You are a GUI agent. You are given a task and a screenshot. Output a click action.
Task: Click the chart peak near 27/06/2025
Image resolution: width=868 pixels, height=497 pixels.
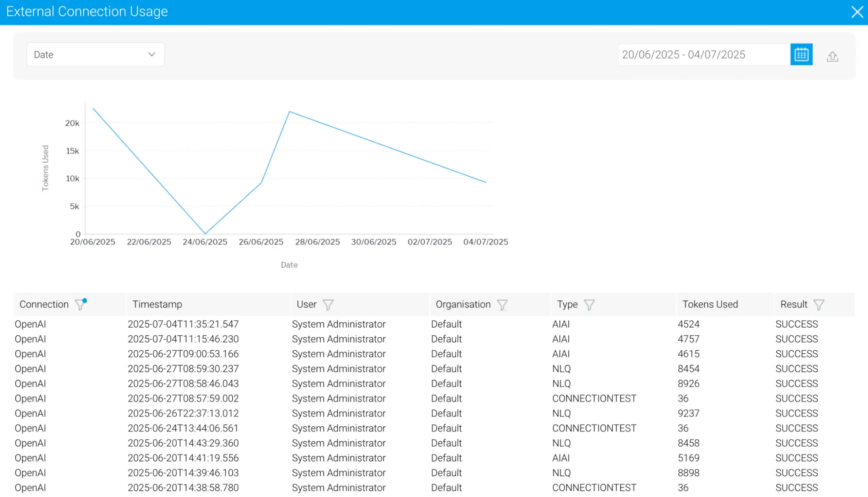click(x=290, y=112)
